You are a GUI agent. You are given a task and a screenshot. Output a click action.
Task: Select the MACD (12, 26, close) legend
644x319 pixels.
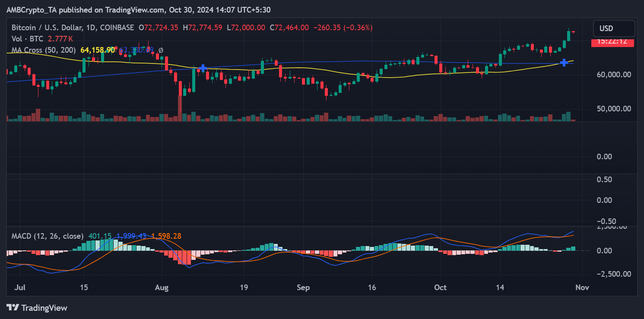click(x=48, y=236)
